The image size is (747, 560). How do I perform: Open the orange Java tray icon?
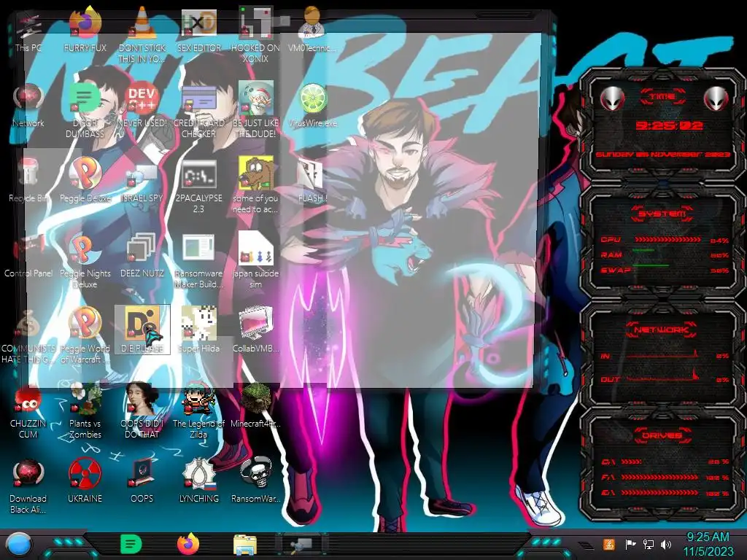[x=608, y=544]
